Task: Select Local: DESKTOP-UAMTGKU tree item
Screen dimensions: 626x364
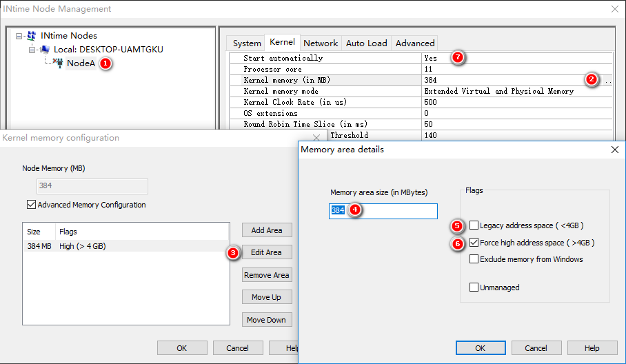Action: pos(108,50)
